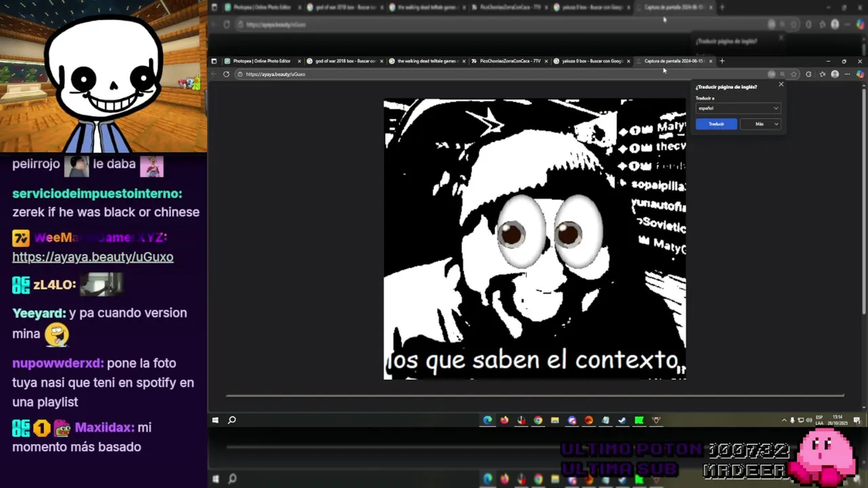Click the Traducir button
The width and height of the screenshot is (868, 488).
(x=716, y=124)
